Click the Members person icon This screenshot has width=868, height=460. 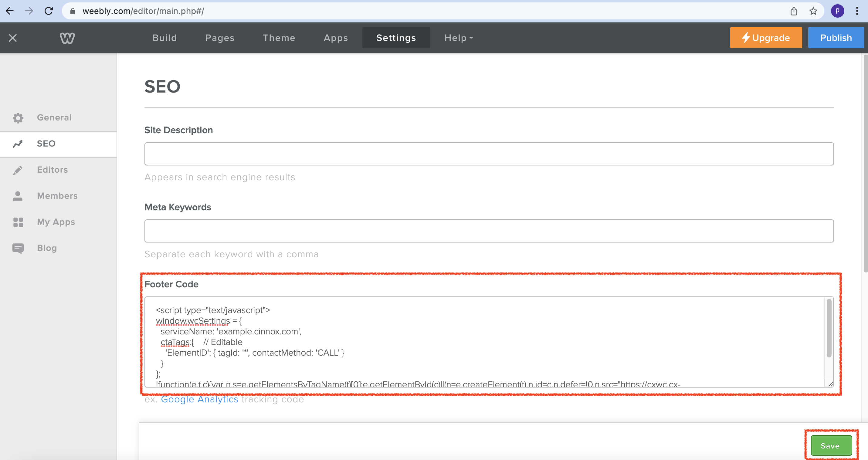[x=18, y=196]
